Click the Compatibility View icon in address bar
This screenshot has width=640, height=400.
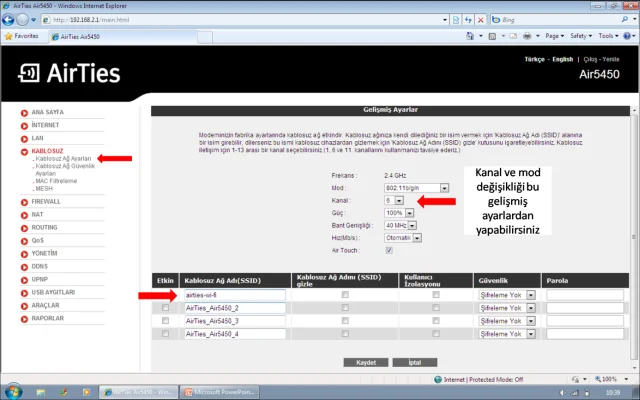456,20
